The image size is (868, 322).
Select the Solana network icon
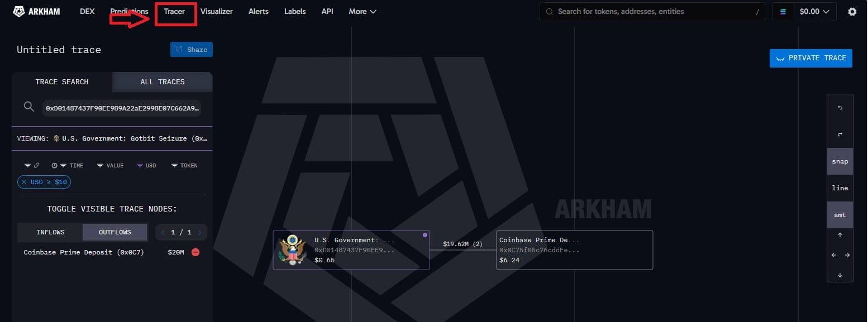click(x=783, y=12)
